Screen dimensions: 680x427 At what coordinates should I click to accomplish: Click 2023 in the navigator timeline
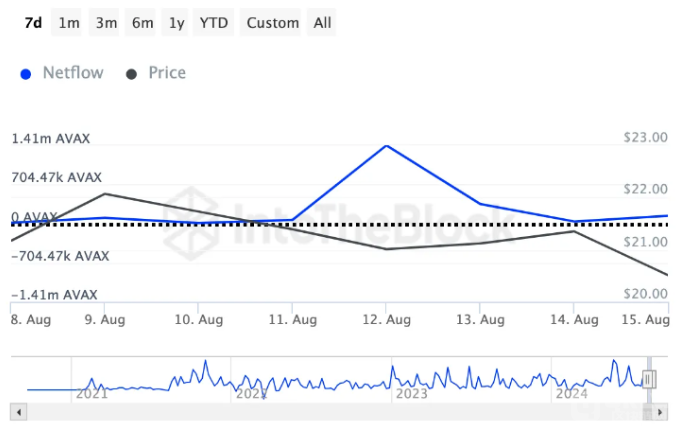412,394
